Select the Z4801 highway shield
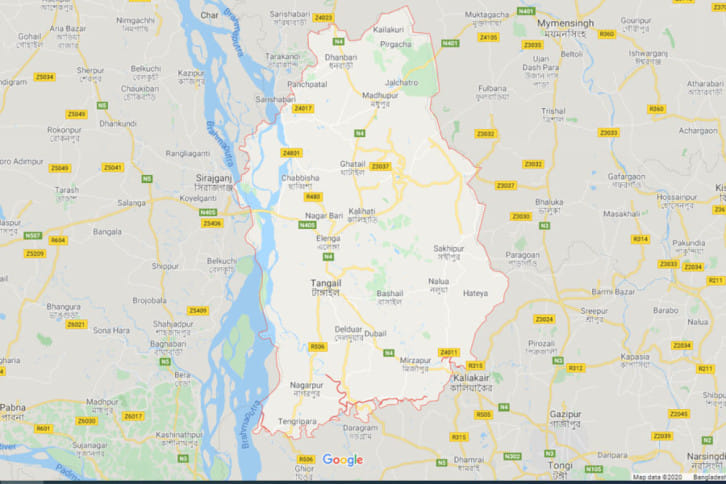 pos(291,153)
